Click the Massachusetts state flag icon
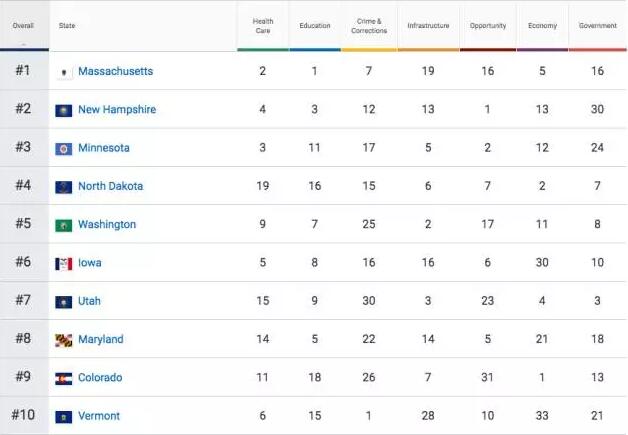 pos(64,72)
